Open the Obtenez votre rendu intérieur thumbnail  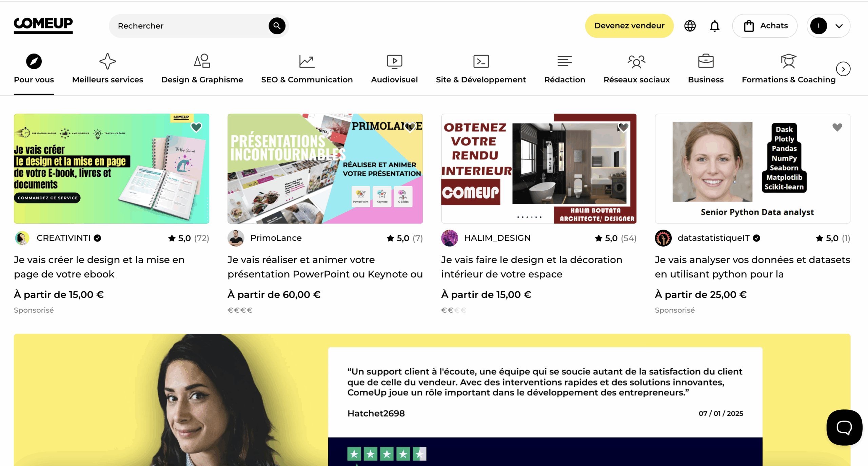[x=539, y=169]
